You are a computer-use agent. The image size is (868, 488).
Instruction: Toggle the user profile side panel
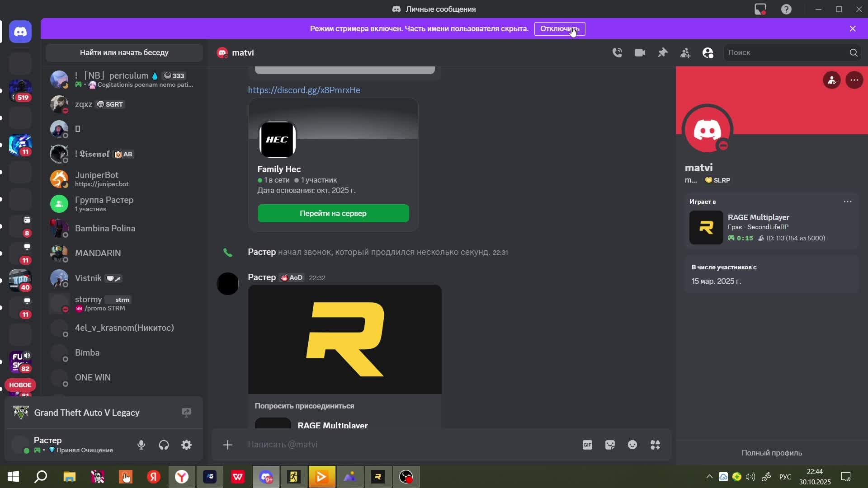click(708, 53)
